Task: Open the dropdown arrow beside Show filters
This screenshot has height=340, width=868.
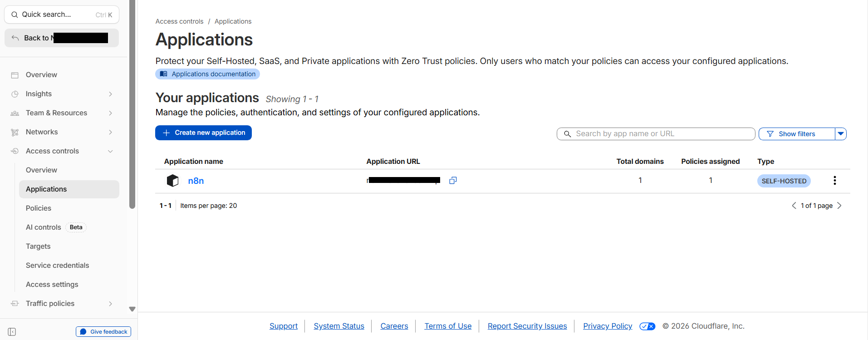Action: 841,134
